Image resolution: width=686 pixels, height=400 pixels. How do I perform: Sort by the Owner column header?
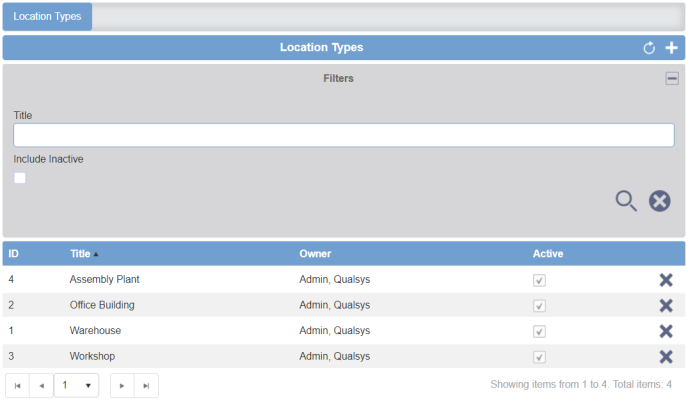click(x=315, y=254)
